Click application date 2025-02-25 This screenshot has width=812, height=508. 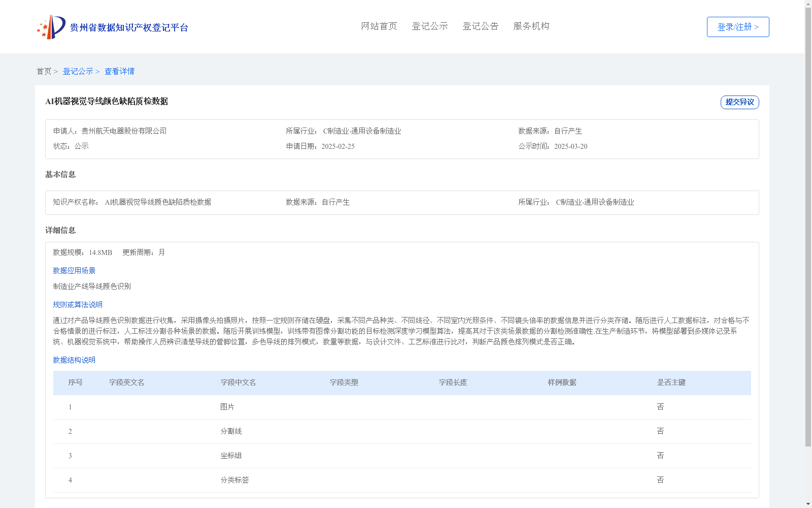pos(338,146)
